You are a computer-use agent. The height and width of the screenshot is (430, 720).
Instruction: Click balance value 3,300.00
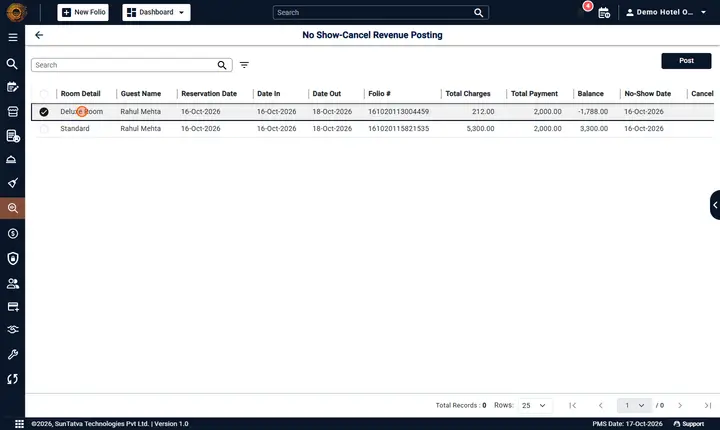[x=594, y=129]
